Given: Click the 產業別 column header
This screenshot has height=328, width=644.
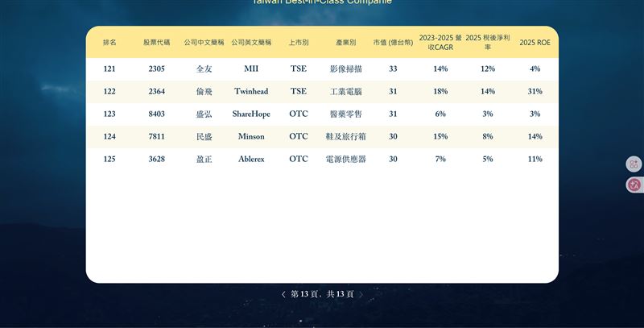Looking at the screenshot, I should pyautogui.click(x=346, y=43).
